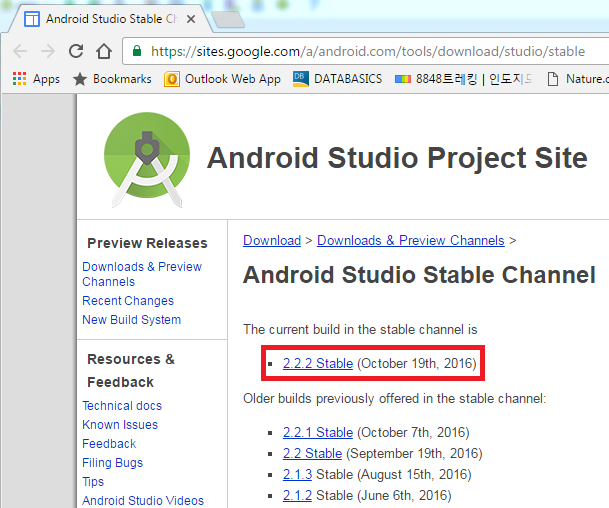The image size is (609, 508).
Task: Click 'Older builds previously offered' text
Action: (395, 398)
